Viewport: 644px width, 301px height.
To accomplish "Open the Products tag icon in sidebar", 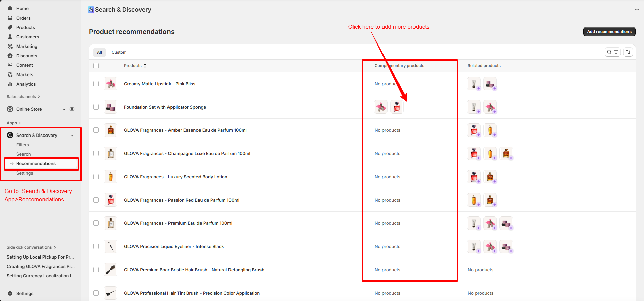I will [x=10, y=27].
